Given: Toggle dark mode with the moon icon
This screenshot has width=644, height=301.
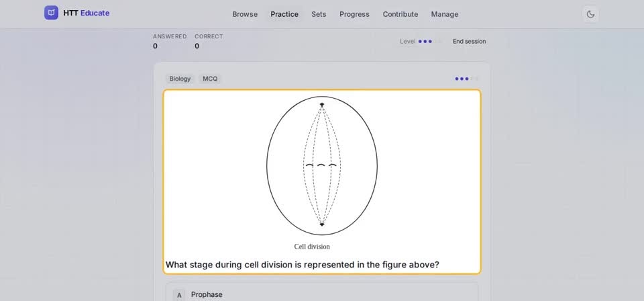Looking at the screenshot, I should coord(590,14).
